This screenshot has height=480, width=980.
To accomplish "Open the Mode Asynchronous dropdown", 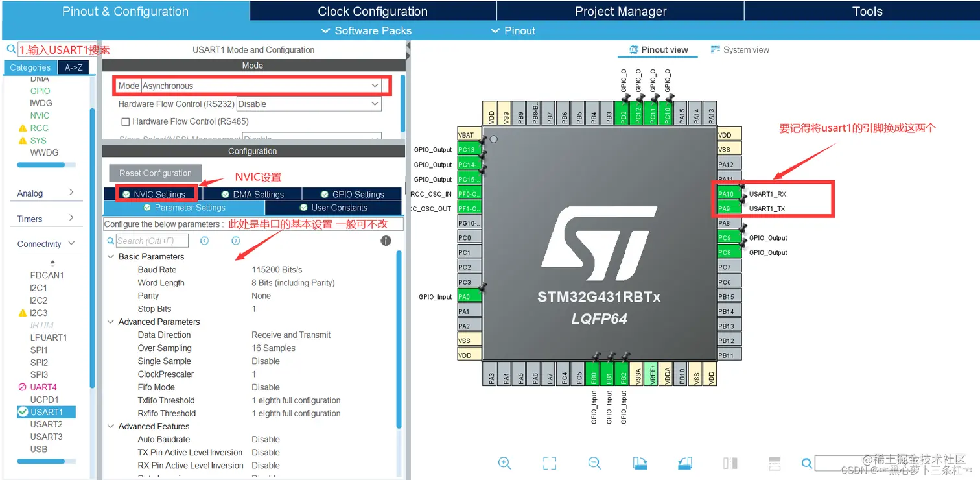I will tap(262, 86).
